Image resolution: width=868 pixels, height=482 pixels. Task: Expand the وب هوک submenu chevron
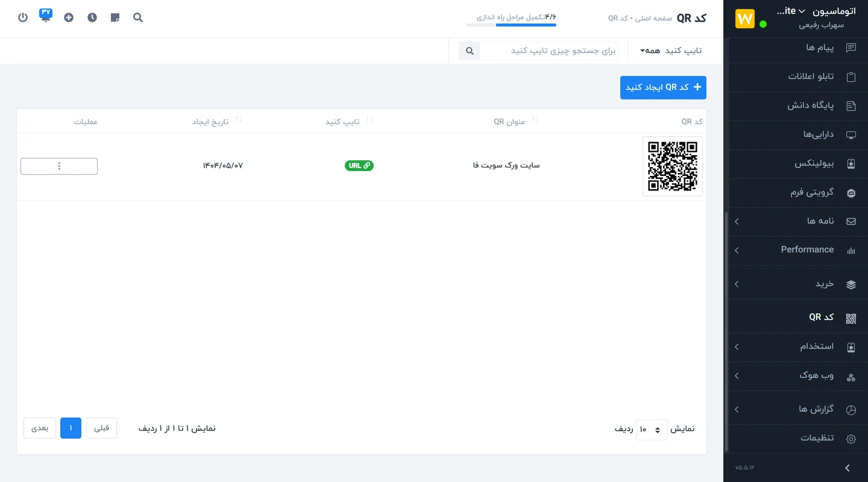point(737,376)
